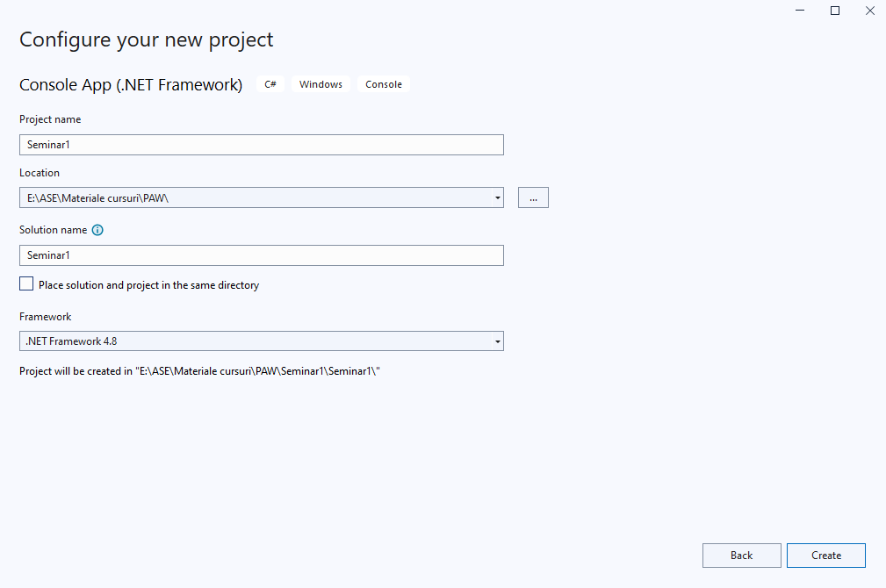Enable Place solution and project in same directory
Viewport: 886px width, 588px height.
pos(26,284)
